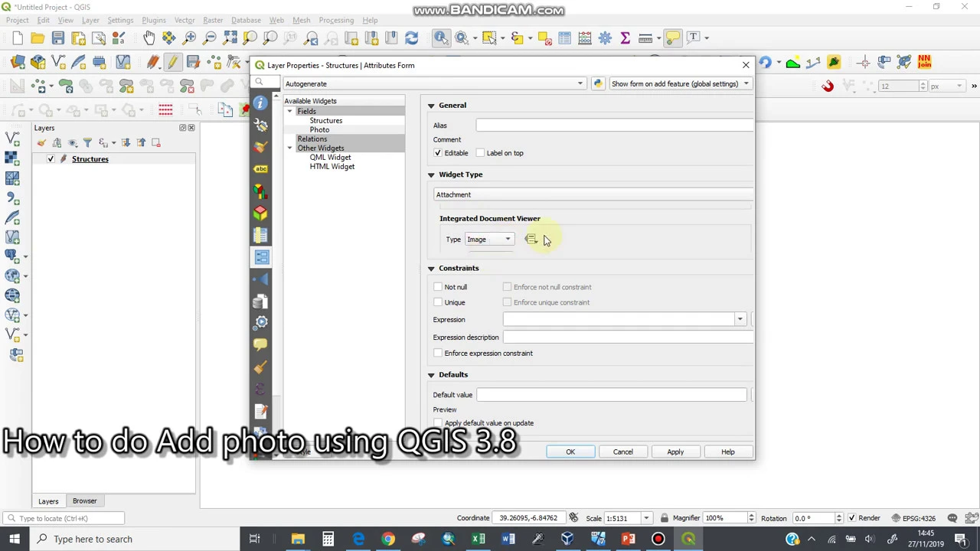Open Excel from the Windows taskbar
980x551 pixels.
coord(479,539)
